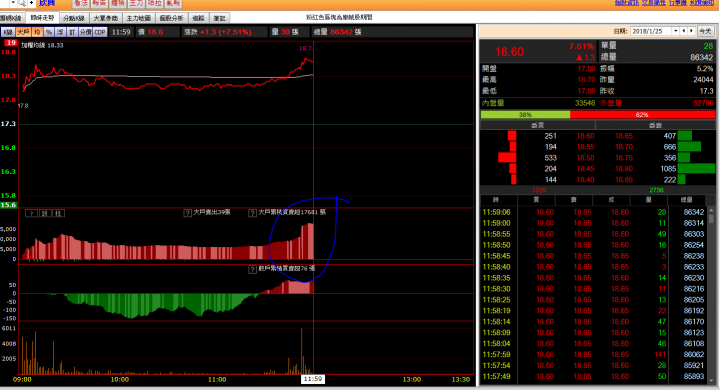Click the 委買 column header

[537, 125]
